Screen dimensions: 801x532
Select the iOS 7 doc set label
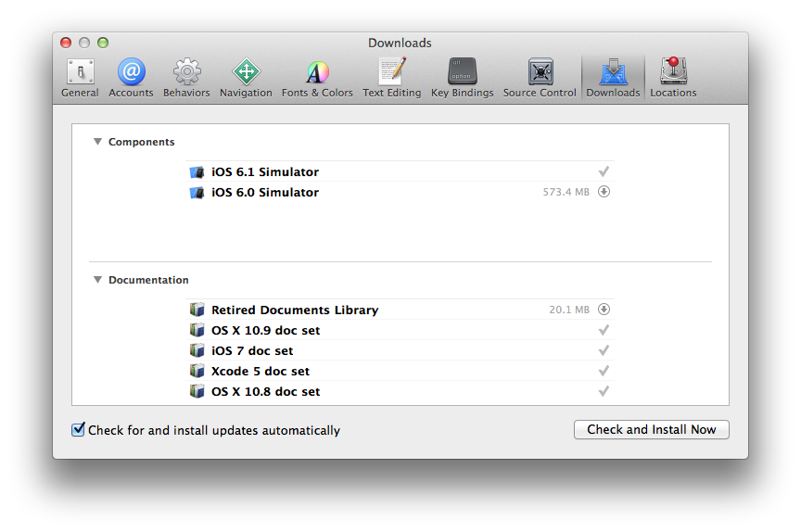point(252,350)
